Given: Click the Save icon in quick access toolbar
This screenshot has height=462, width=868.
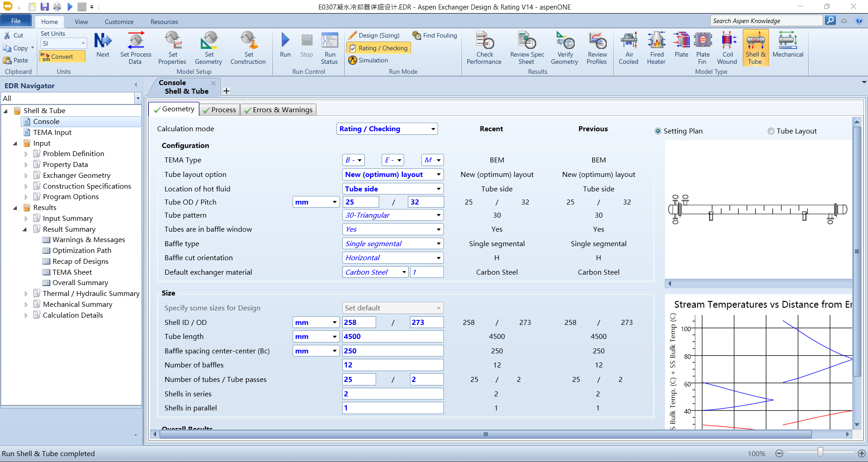Looking at the screenshot, I should click(44, 7).
